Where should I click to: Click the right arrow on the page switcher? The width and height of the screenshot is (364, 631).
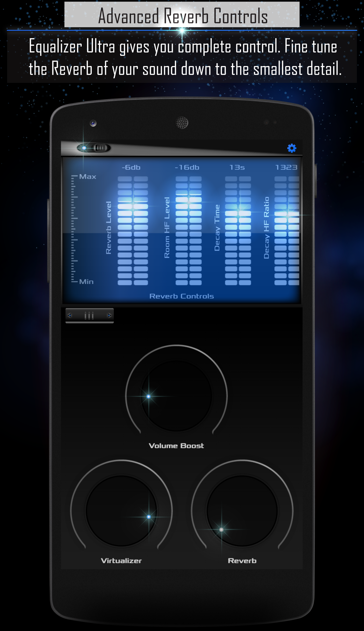click(x=109, y=315)
